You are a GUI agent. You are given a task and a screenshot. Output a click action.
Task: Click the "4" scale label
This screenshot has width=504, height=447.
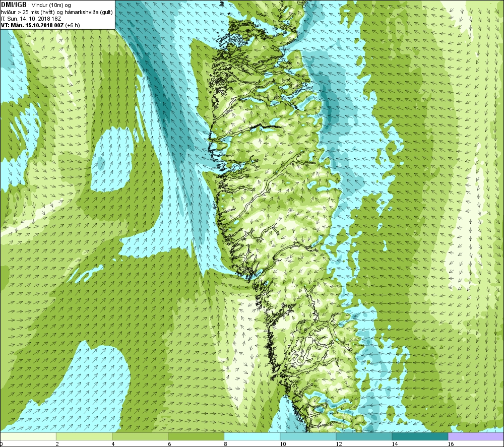click(x=113, y=444)
